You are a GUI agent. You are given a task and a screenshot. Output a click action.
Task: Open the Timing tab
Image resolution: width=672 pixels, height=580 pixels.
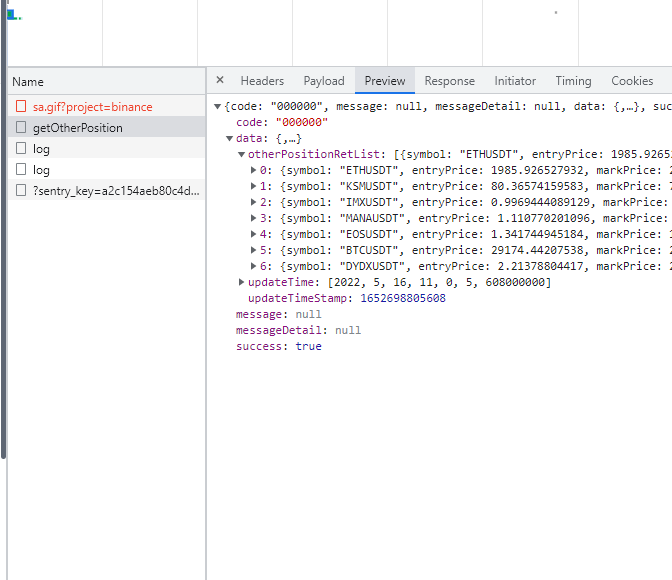573,81
